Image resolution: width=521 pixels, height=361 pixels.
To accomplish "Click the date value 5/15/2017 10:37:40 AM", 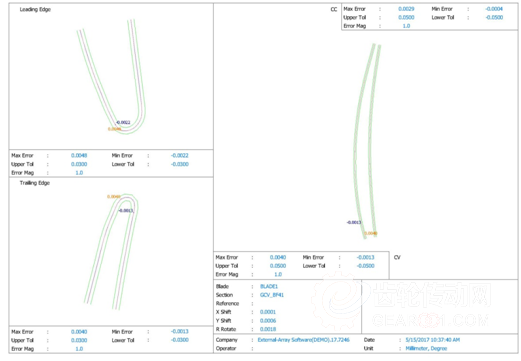I will coord(433,340).
